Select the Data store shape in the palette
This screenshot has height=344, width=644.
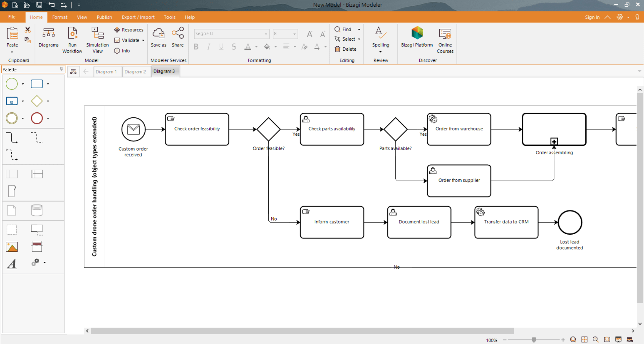click(37, 210)
